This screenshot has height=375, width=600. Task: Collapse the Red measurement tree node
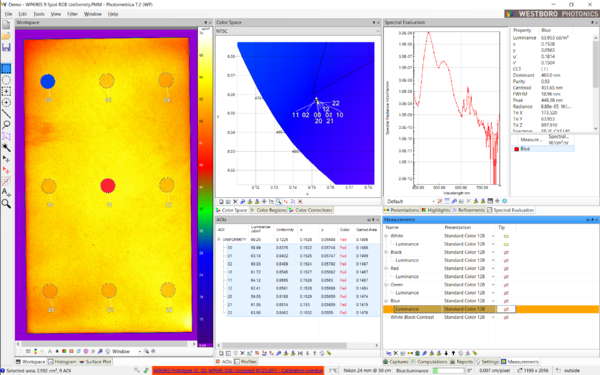pos(386,269)
